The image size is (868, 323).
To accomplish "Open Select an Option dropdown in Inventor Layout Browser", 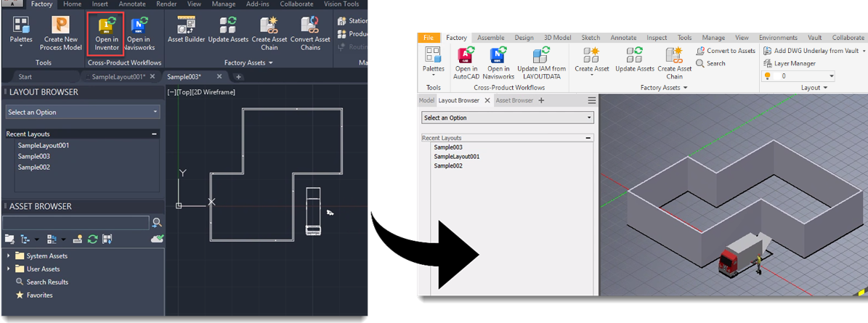I will pos(508,118).
